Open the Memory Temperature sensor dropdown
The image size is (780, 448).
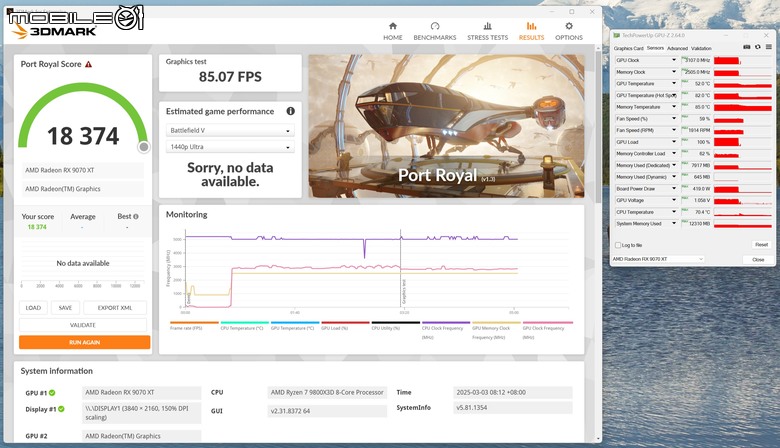point(674,107)
